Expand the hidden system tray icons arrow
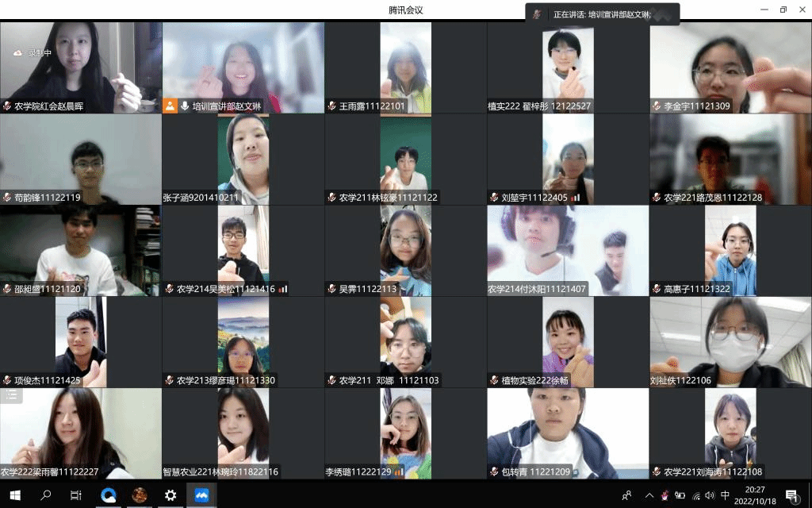The height and width of the screenshot is (508, 812). point(649,495)
